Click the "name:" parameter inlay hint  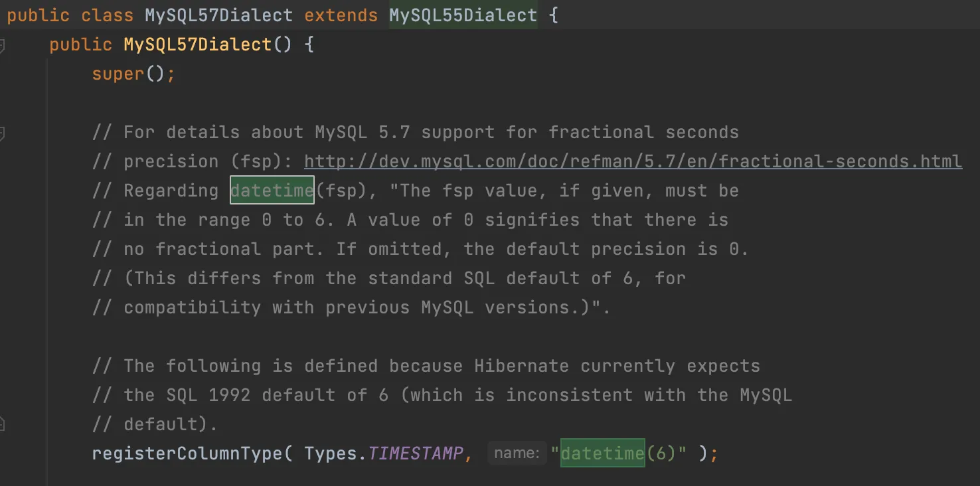pyautogui.click(x=517, y=453)
